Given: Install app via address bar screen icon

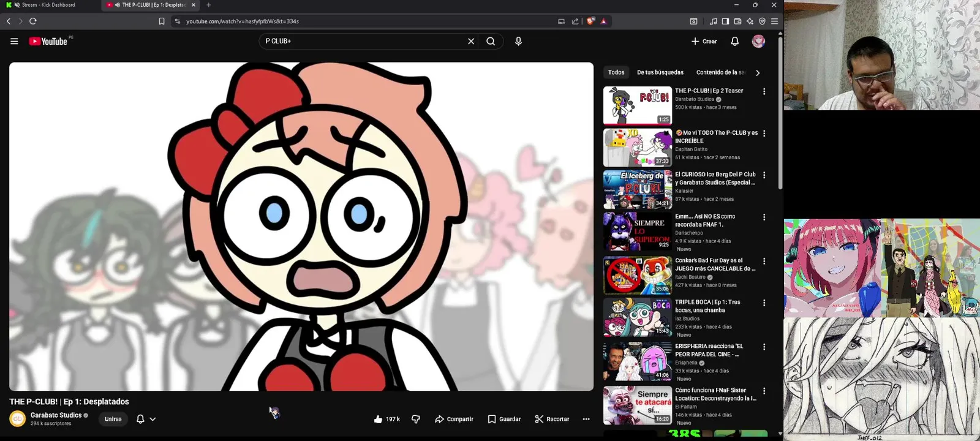Looking at the screenshot, I should pyautogui.click(x=561, y=21).
